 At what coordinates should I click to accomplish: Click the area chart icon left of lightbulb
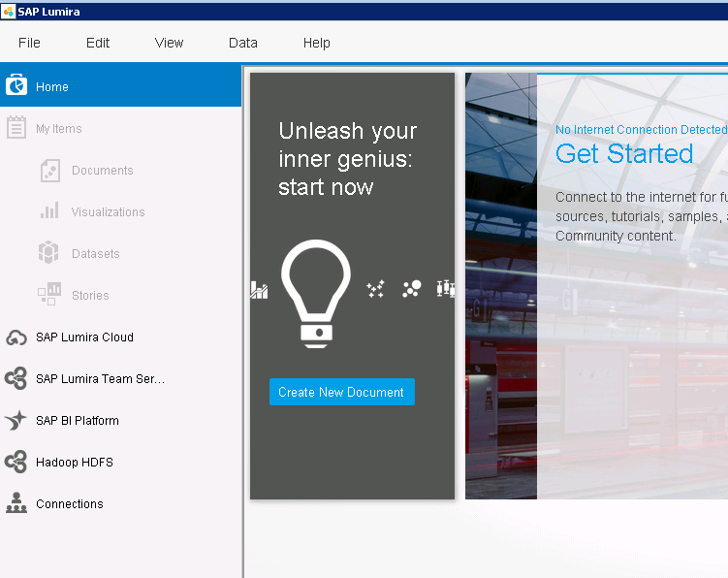(259, 290)
